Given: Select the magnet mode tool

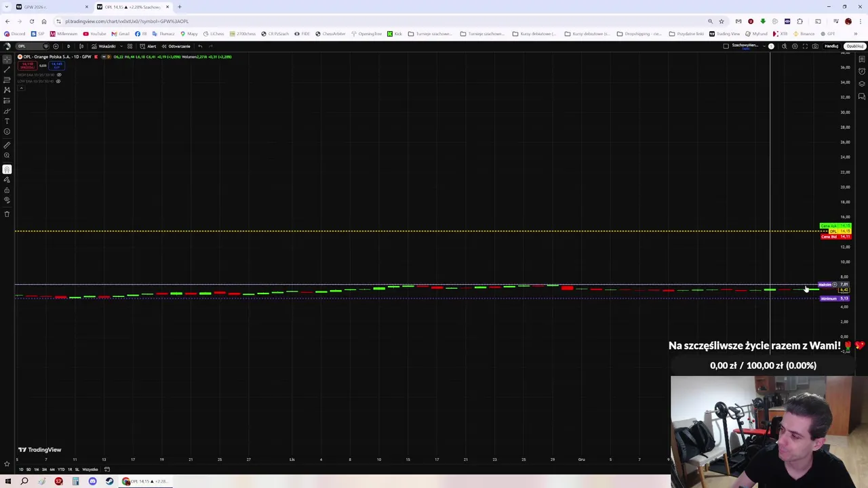Looking at the screenshot, I should point(7,169).
